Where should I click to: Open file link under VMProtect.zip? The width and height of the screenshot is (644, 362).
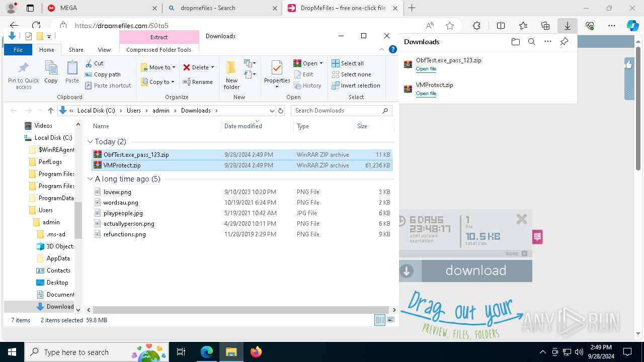tap(426, 94)
